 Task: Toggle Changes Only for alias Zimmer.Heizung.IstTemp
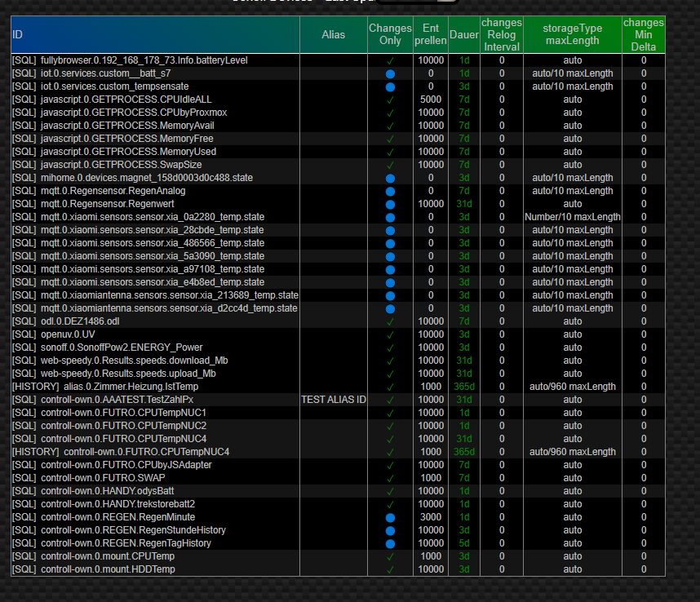coord(390,387)
